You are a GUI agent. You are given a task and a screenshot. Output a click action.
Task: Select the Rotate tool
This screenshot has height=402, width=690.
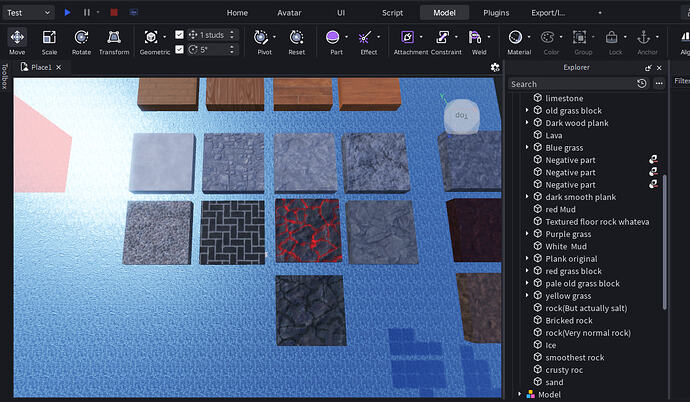pyautogui.click(x=81, y=42)
